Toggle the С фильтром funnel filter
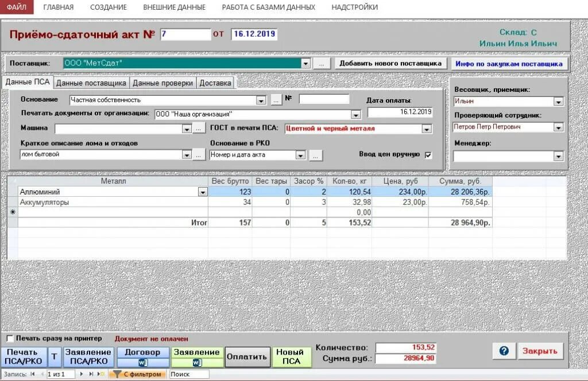This screenshot has width=588, height=381. (138, 374)
